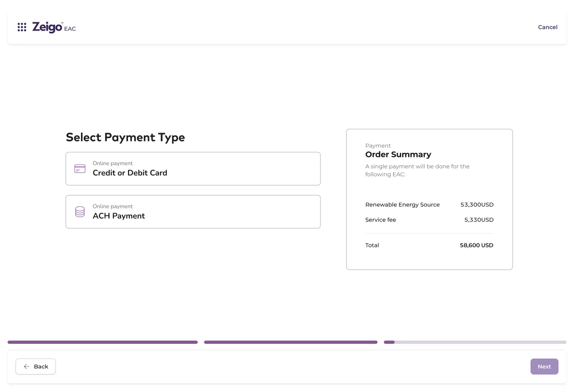Go to Next step
The image size is (574, 392).
coord(544,367)
